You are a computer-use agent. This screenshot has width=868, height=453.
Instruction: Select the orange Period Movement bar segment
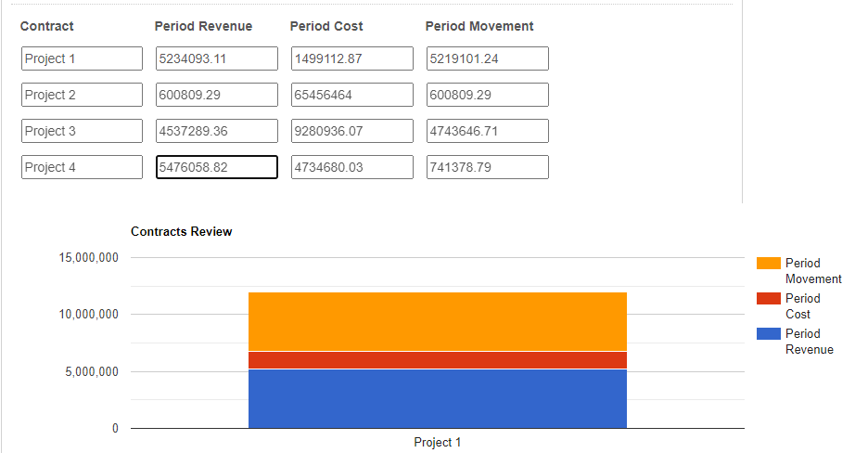click(438, 322)
